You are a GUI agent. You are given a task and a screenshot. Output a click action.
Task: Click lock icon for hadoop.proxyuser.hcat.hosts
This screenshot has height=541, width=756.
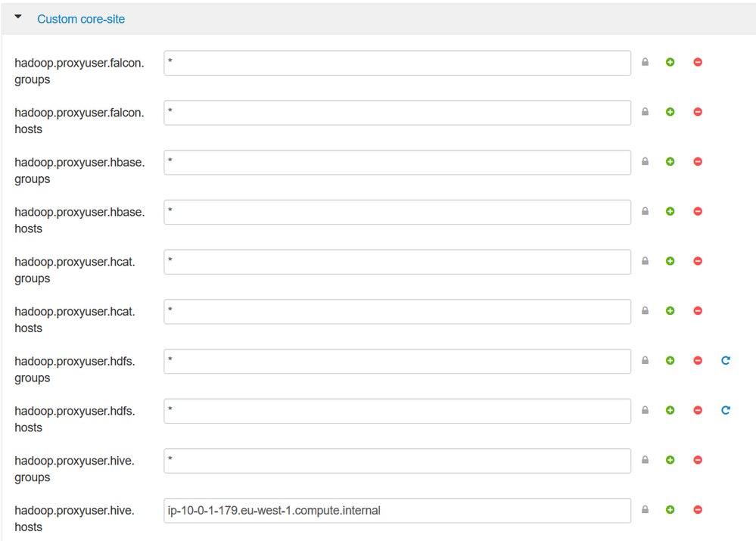pos(645,311)
